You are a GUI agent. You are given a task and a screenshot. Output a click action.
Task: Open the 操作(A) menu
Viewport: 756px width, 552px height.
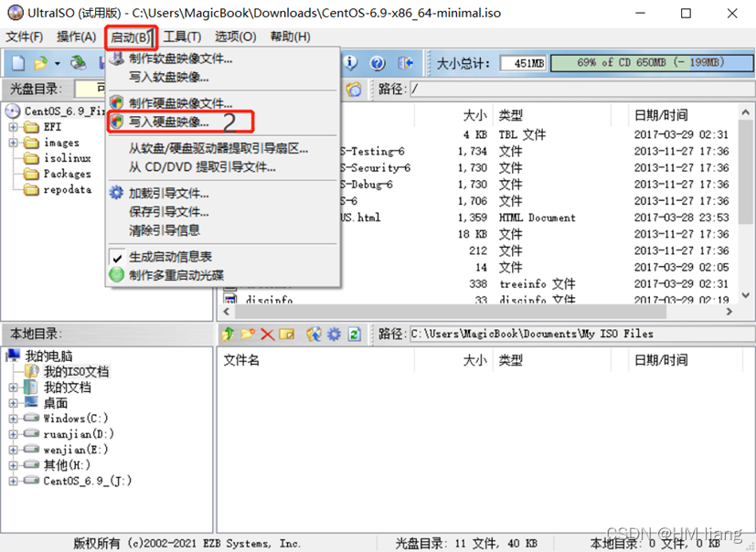coord(76,37)
